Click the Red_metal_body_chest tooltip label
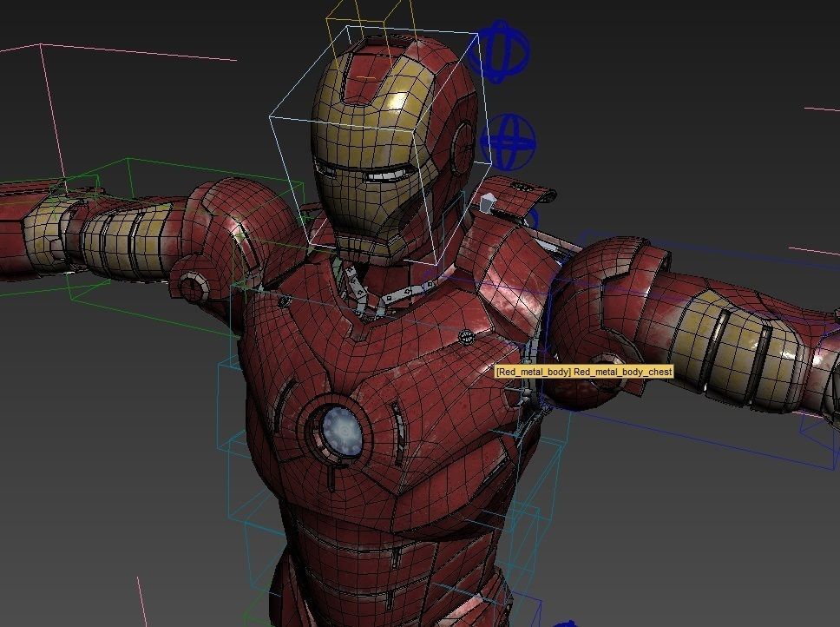Image resolution: width=840 pixels, height=627 pixels. click(x=584, y=372)
